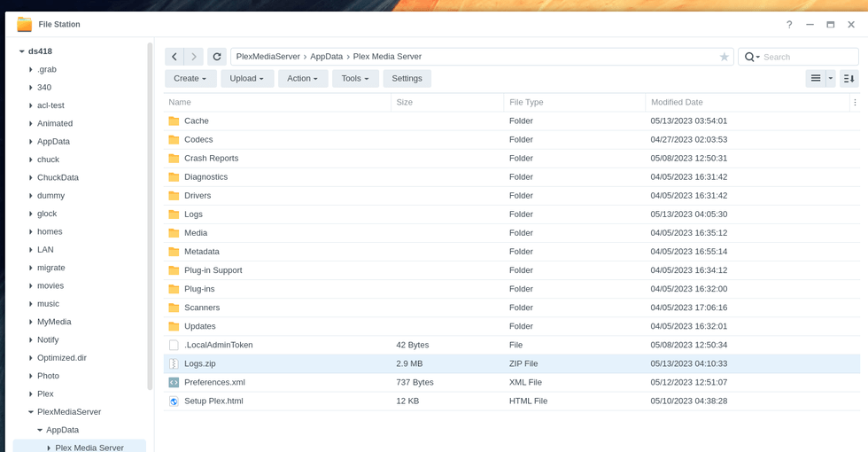
Task: Open the Create dropdown menu
Action: [190, 79]
